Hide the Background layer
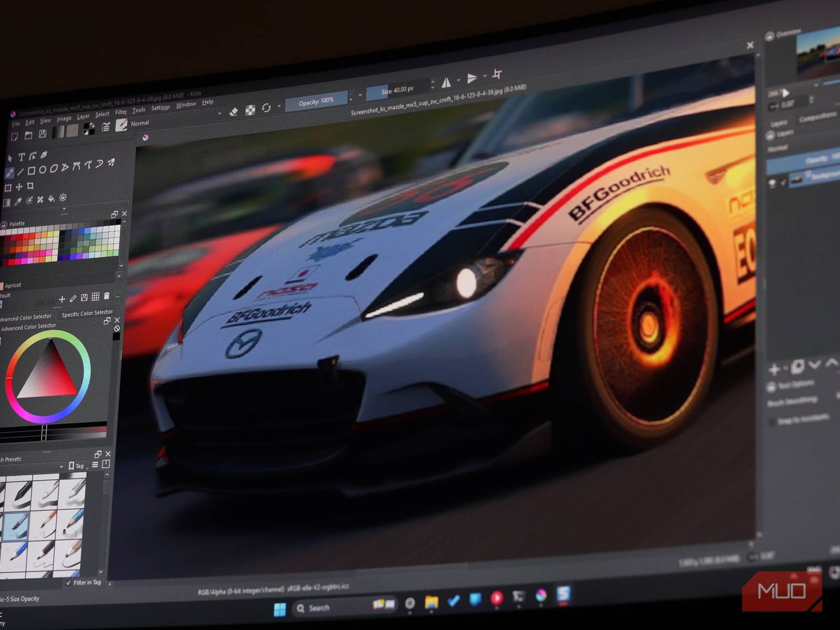 (772, 182)
